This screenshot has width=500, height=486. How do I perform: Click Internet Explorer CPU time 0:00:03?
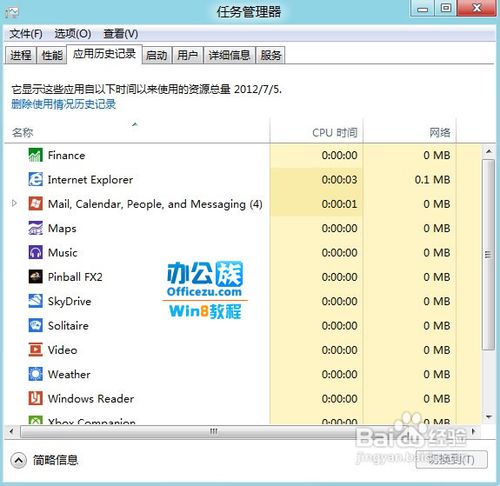[x=339, y=180]
